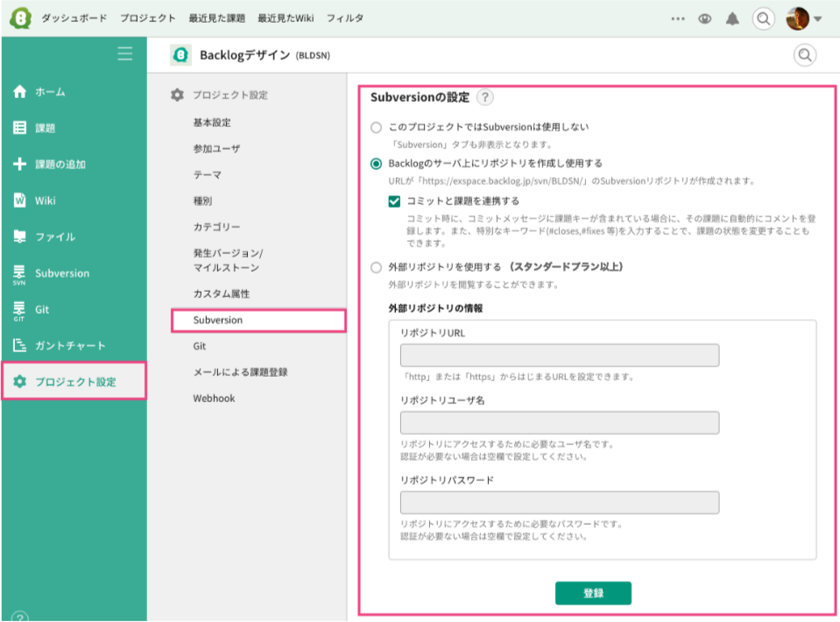The height and width of the screenshot is (622, 840).
Task: Click 課題の追加 label in the sidebar
Action: tap(60, 165)
